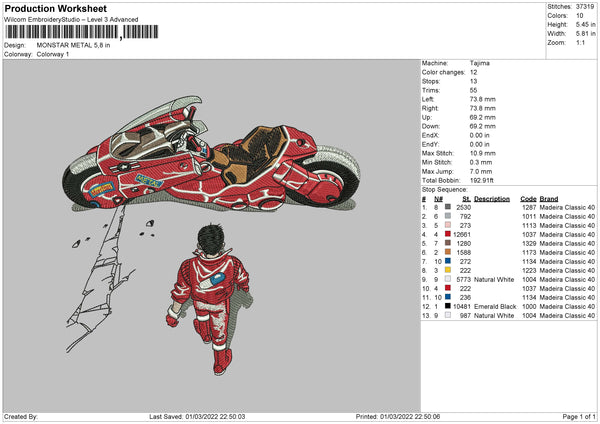Click the 'Stop Sequence:' heading
Viewport: 600px width, 424px height.
click(445, 190)
